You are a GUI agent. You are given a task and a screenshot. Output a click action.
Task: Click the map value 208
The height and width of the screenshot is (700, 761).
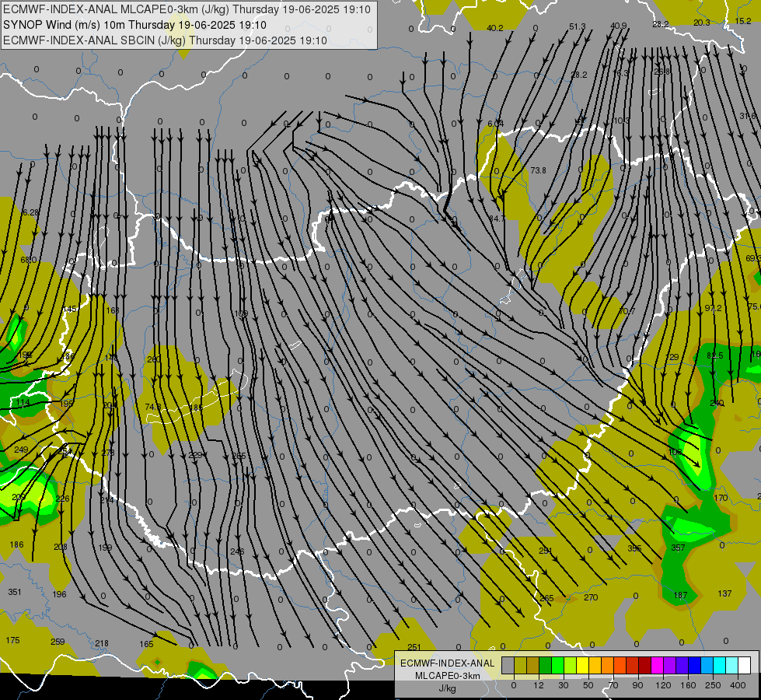point(61,547)
